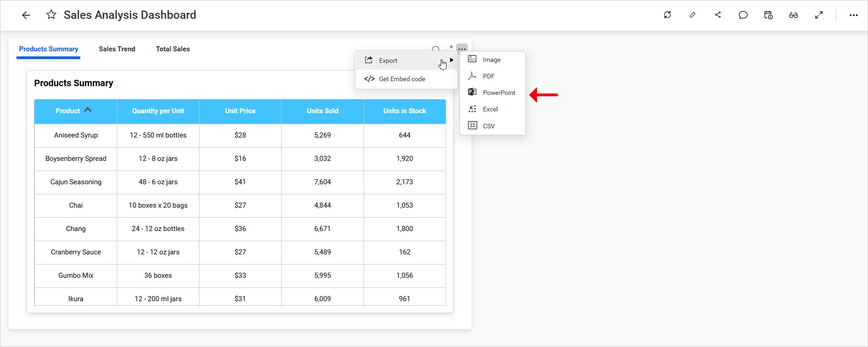868x347 pixels.
Task: Open the Export submenu
Action: pyautogui.click(x=406, y=61)
